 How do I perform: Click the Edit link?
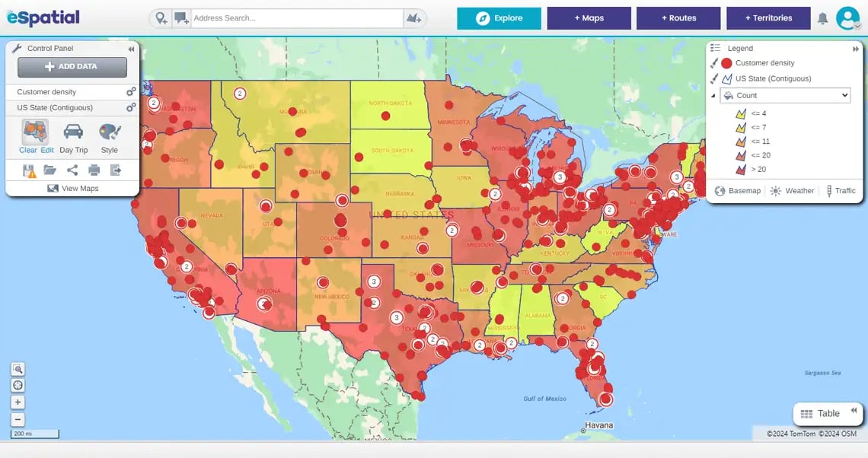point(47,150)
